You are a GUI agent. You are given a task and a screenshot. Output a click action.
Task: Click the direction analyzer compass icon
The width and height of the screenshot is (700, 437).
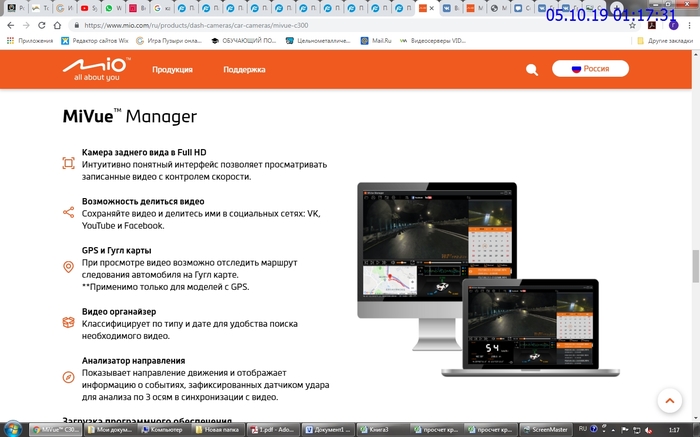pyautogui.click(x=68, y=377)
